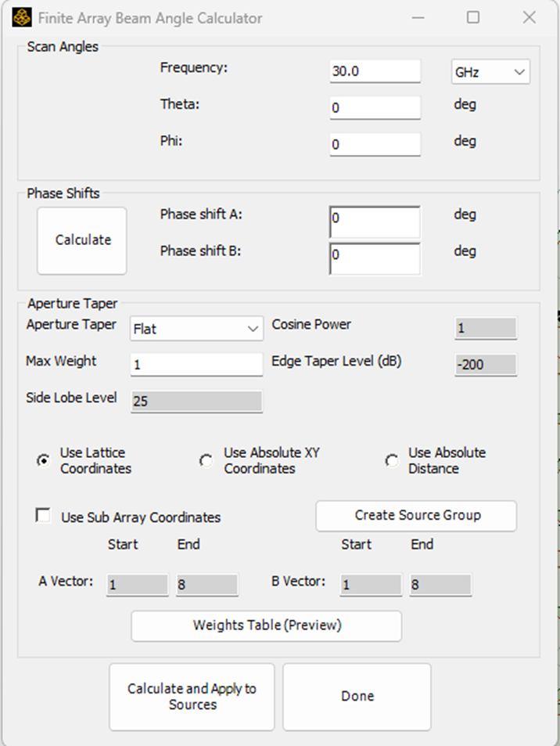Select the Phase shift A field
This screenshot has width=560, height=746.
point(375,222)
